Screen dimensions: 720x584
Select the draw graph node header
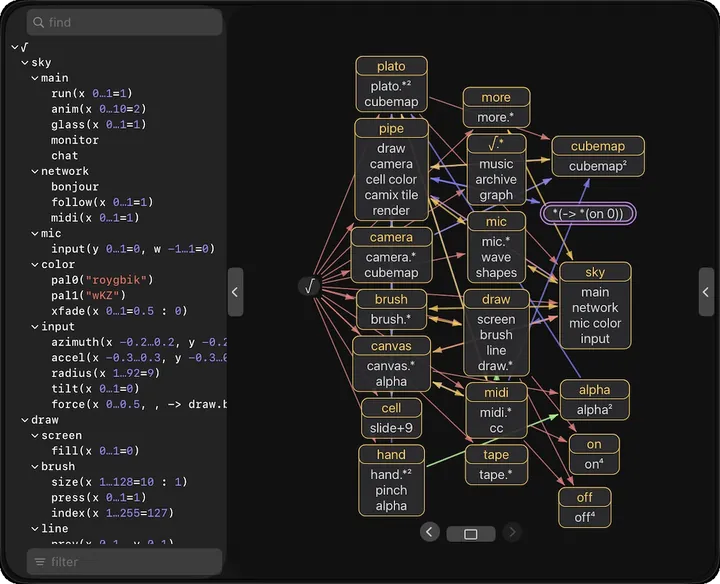point(496,299)
